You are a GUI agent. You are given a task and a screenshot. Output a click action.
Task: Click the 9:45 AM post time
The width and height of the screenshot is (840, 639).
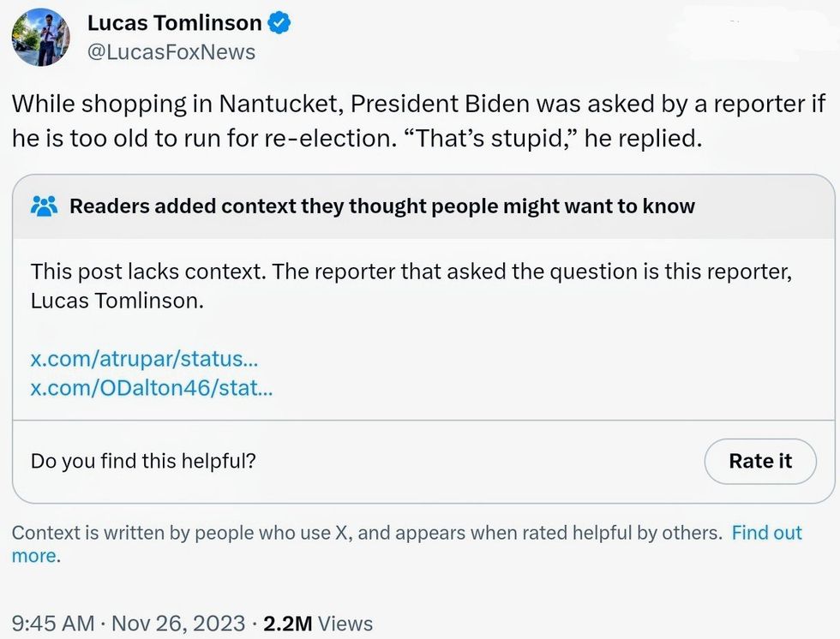click(x=53, y=623)
